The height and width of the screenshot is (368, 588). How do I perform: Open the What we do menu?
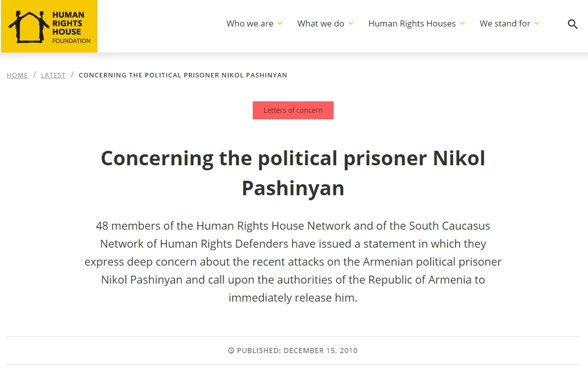321,23
